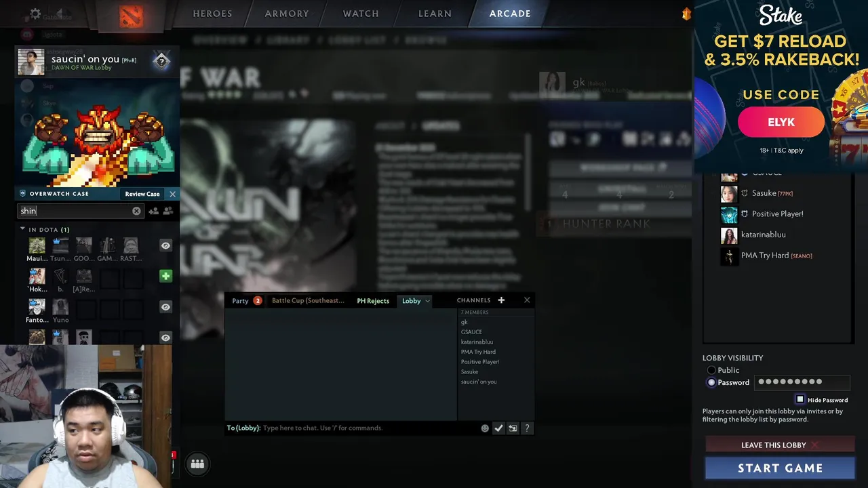The height and width of the screenshot is (488, 868).
Task: Click the Dota Plus shard icon in top bar
Action: point(686,14)
